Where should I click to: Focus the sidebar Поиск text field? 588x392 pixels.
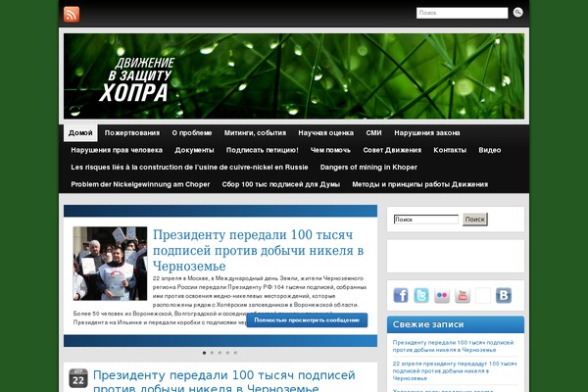tap(426, 220)
